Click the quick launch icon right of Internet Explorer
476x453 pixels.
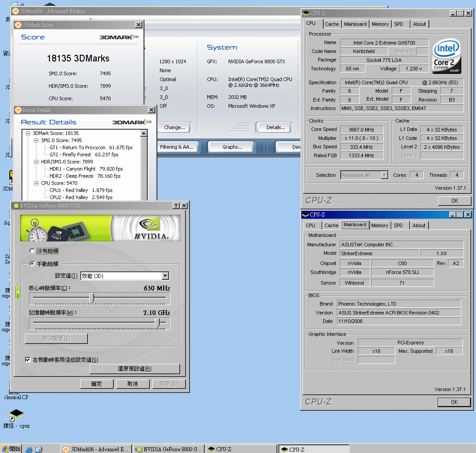[39, 449]
